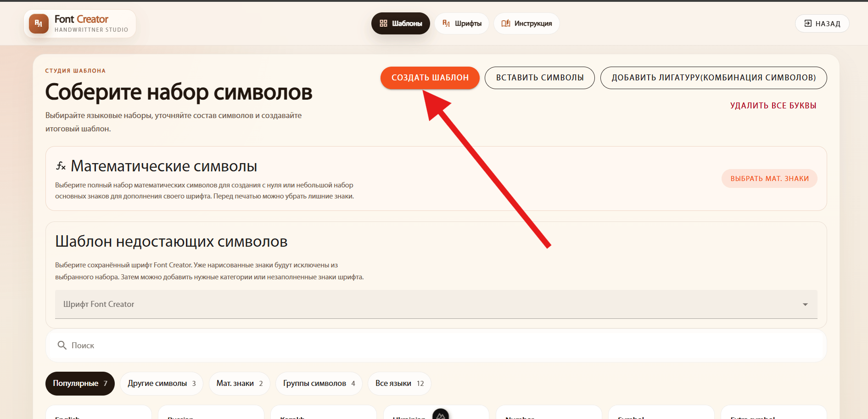Click the dropdown arrow of the font selector
Viewport: 868px width, 419px height.
805,305
